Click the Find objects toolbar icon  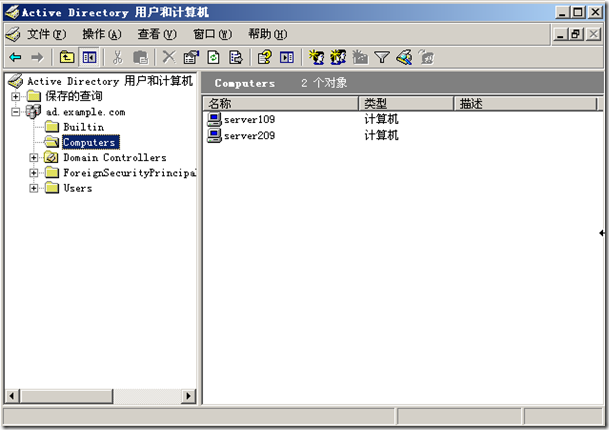tap(404, 57)
